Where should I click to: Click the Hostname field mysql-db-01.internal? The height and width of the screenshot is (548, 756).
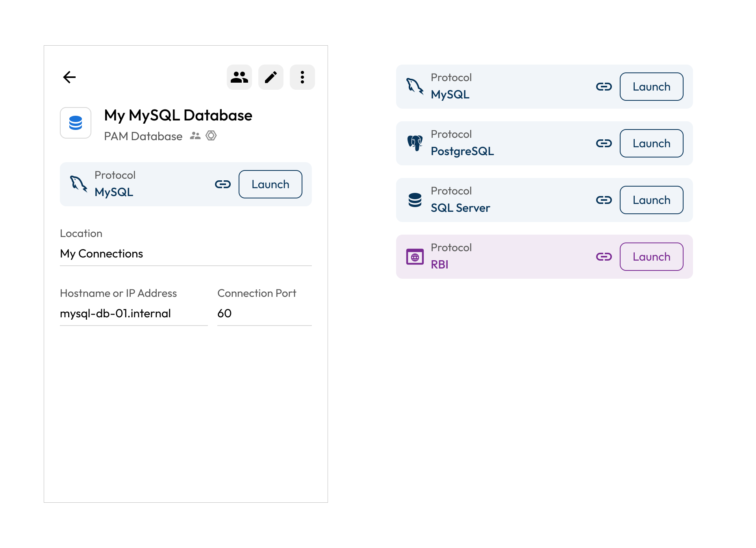[x=134, y=313]
